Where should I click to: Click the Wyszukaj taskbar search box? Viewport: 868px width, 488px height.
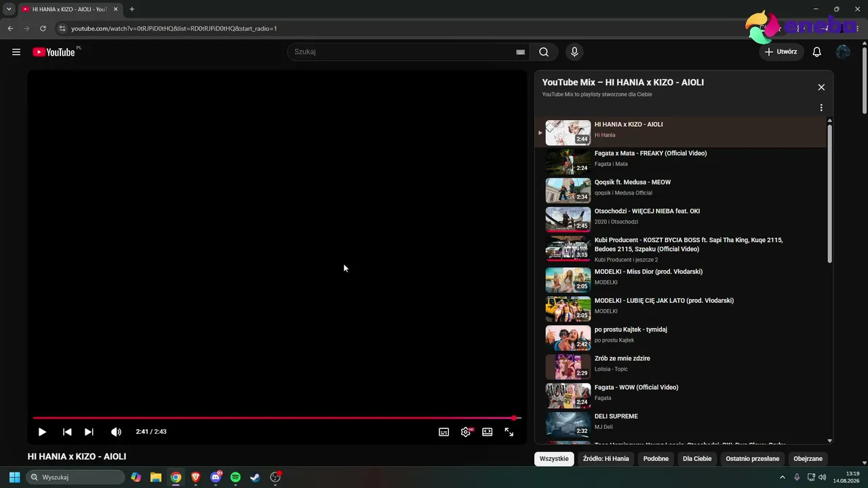tap(75, 477)
